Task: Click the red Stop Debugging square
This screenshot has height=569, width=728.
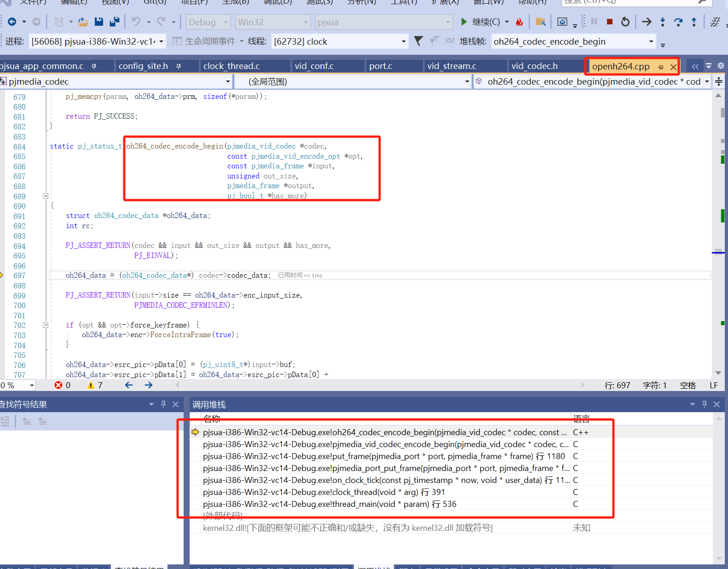Action: click(609, 22)
